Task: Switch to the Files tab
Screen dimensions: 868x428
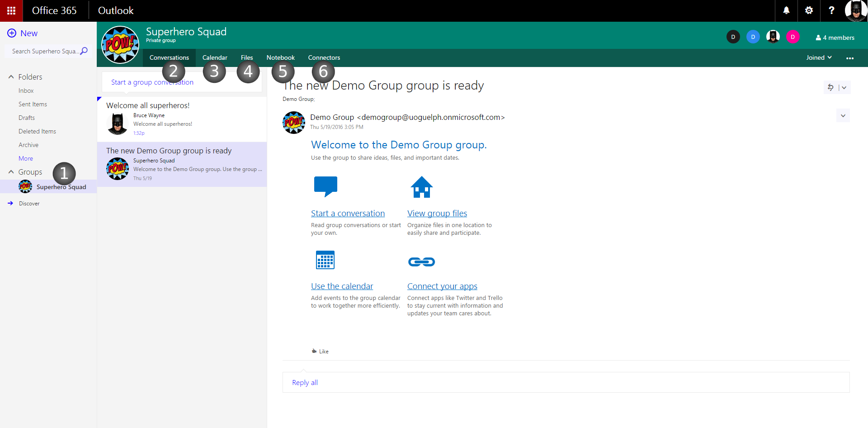Action: [247, 57]
